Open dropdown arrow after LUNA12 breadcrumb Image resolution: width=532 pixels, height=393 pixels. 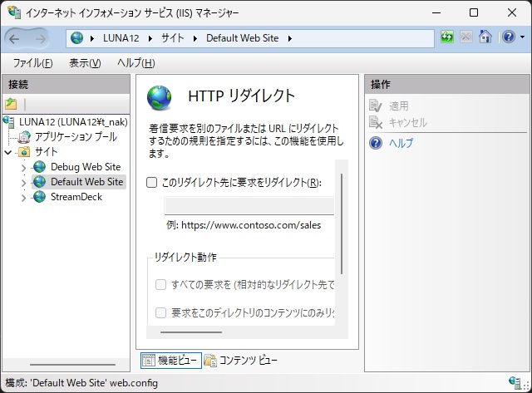tap(150, 39)
